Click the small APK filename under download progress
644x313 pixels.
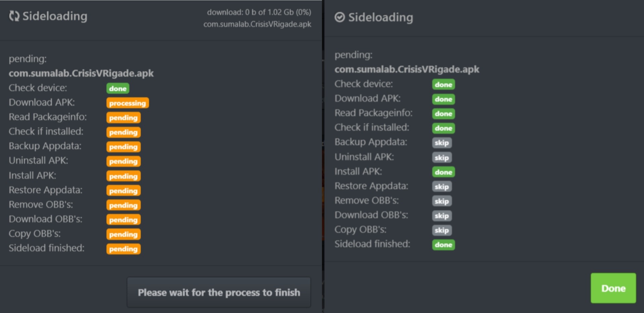257,24
